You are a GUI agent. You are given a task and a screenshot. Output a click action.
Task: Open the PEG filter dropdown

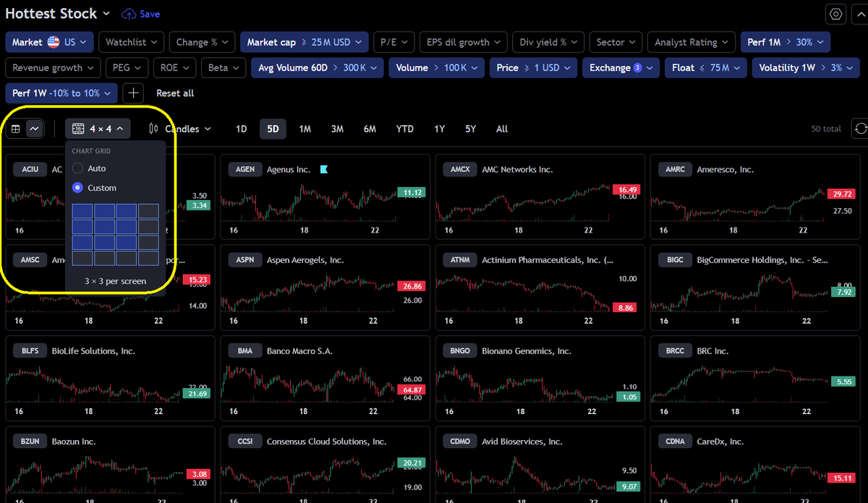pos(127,68)
